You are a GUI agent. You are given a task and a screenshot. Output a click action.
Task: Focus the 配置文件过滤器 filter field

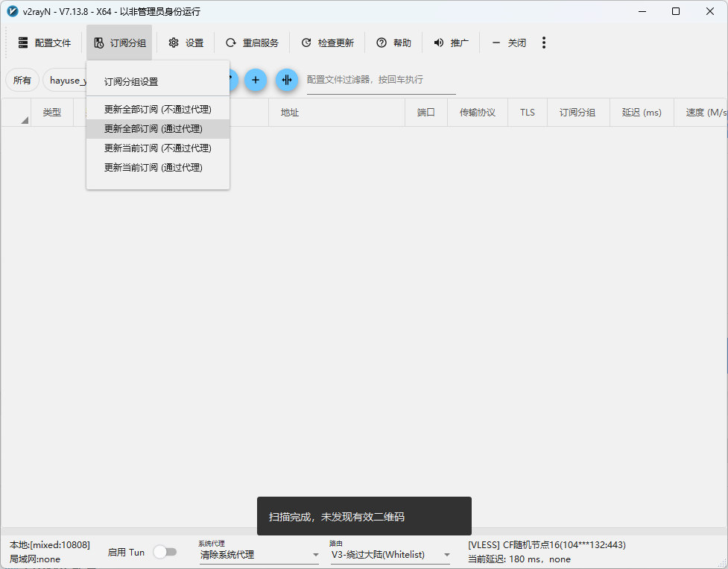[x=380, y=80]
